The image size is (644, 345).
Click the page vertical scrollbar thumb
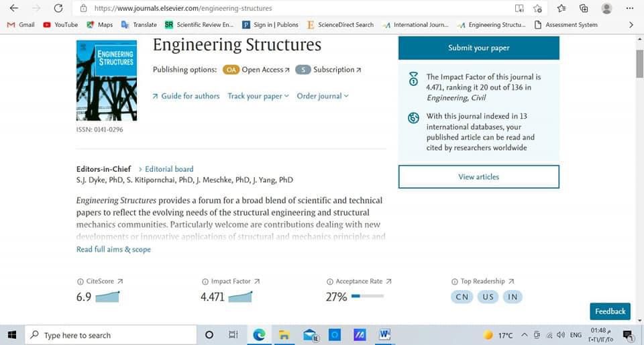pyautogui.click(x=639, y=64)
